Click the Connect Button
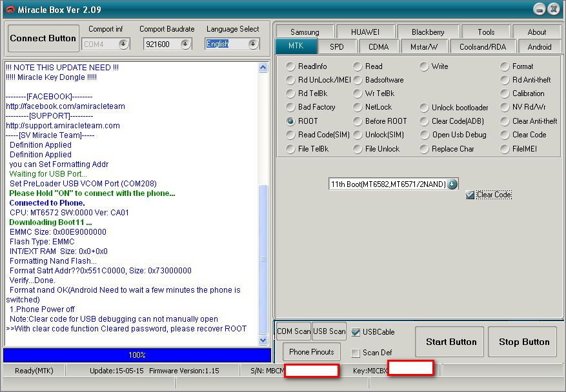 point(43,38)
